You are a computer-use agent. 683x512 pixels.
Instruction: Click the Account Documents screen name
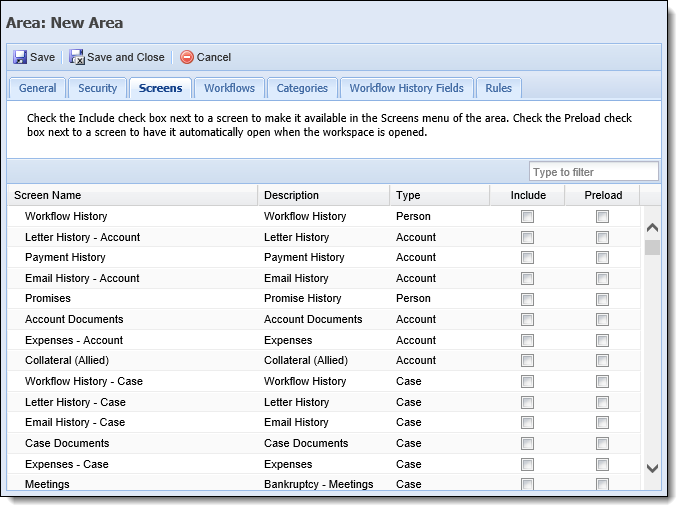tap(74, 319)
